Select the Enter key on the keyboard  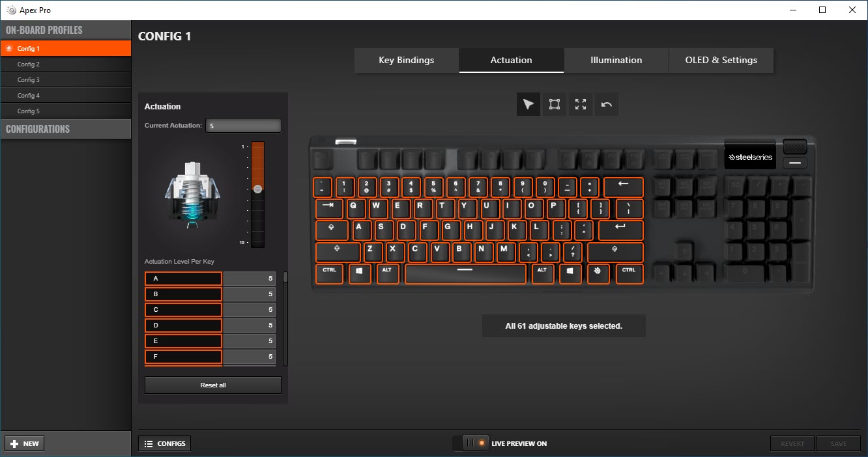point(620,230)
